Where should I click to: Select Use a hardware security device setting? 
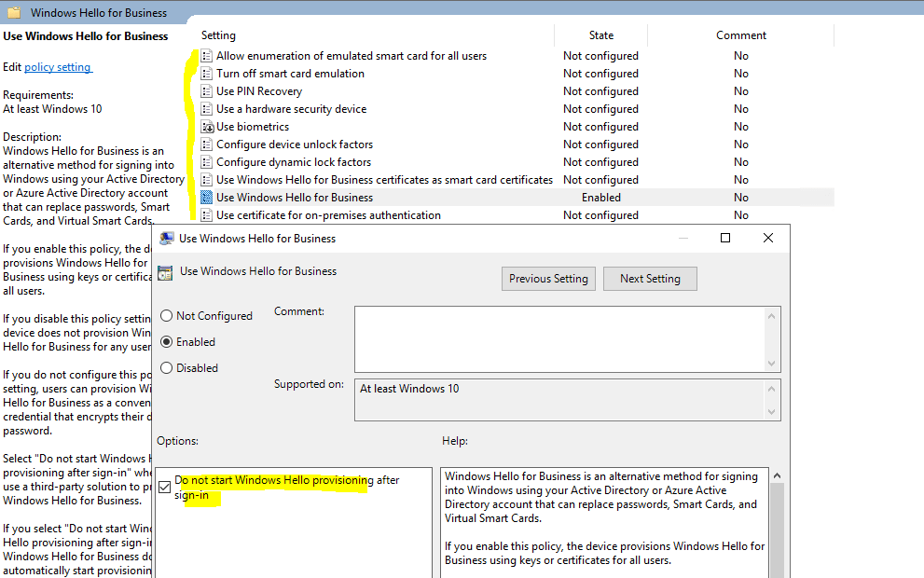tap(291, 109)
